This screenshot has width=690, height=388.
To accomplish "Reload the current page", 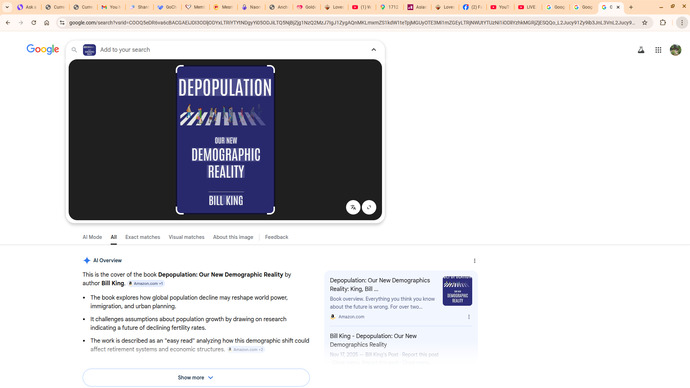I will click(33, 22).
